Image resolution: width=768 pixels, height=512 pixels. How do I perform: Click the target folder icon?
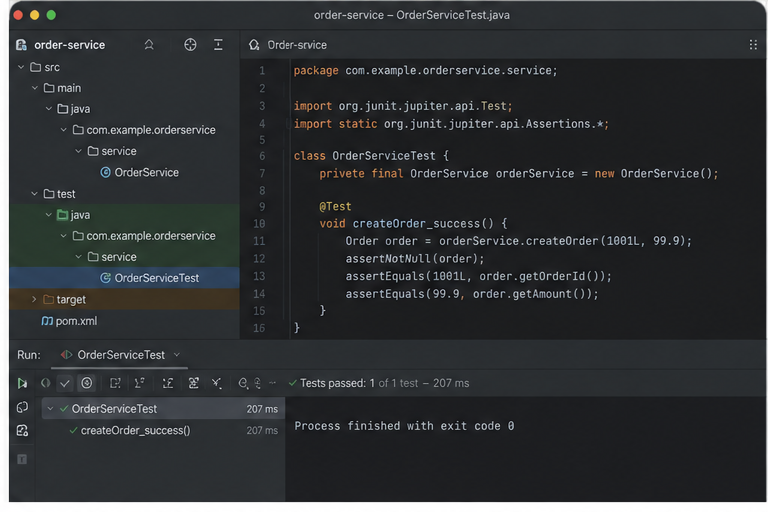(48, 299)
